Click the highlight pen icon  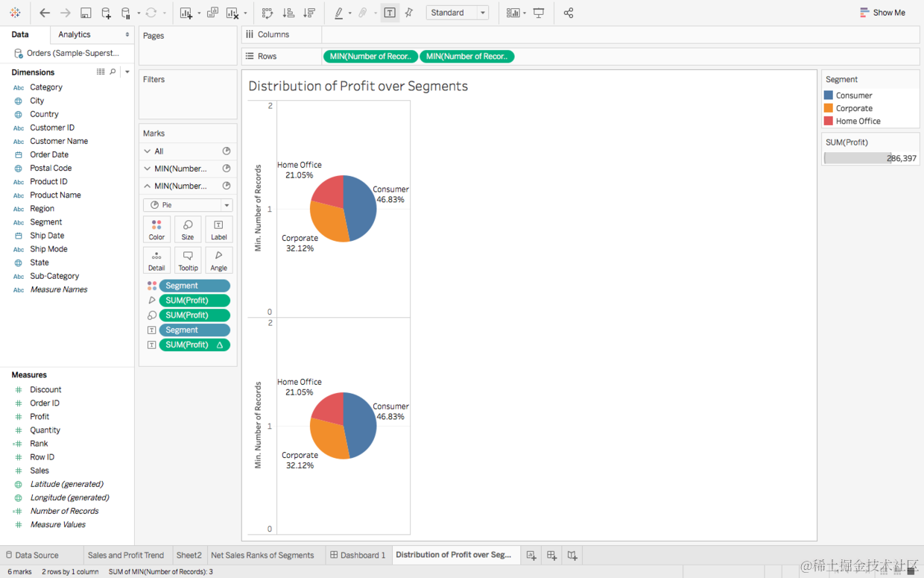pos(339,13)
